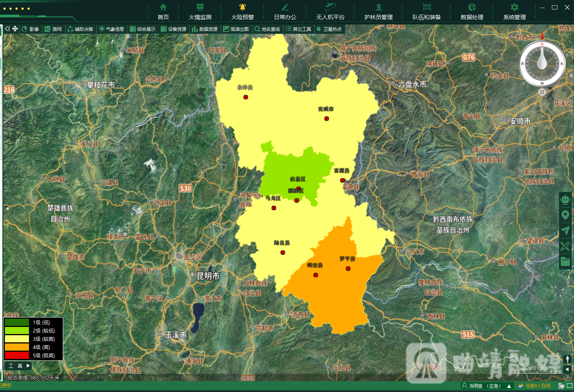
Task: Expand the 工具 tools panel
Action: pos(18,366)
